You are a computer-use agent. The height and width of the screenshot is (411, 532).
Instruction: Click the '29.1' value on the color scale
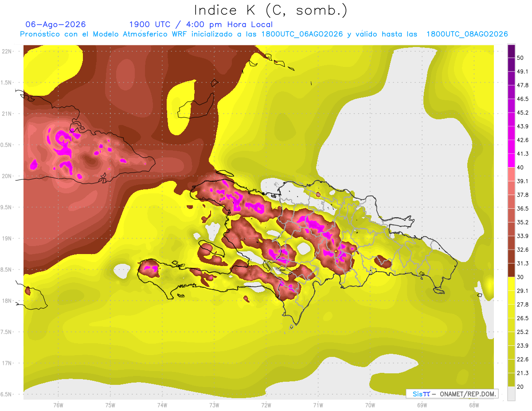(523, 290)
